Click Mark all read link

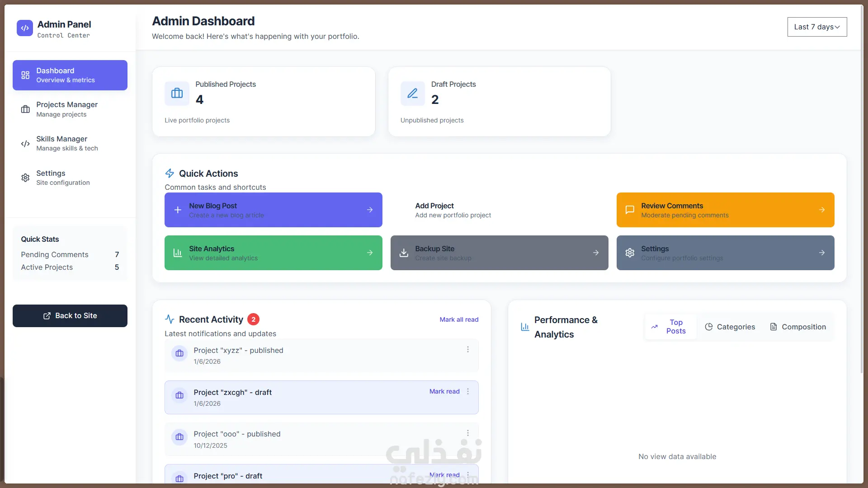coord(459,319)
